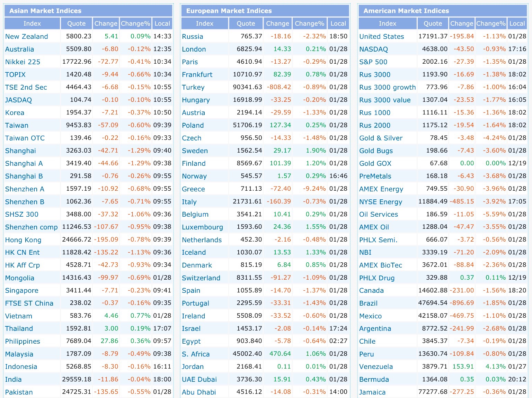Click the Asian Market Indices title bar
The width and height of the screenshot is (532, 398).
[x=88, y=11]
